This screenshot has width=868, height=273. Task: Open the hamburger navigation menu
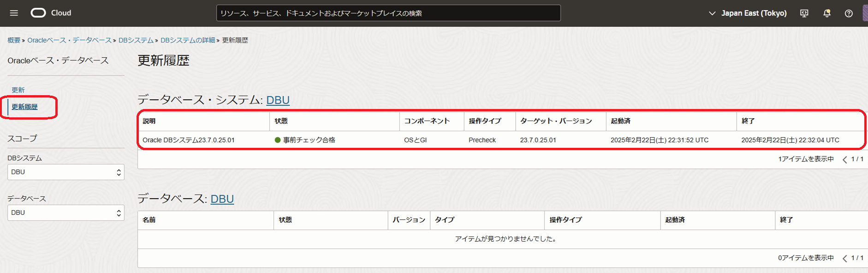[x=14, y=13]
